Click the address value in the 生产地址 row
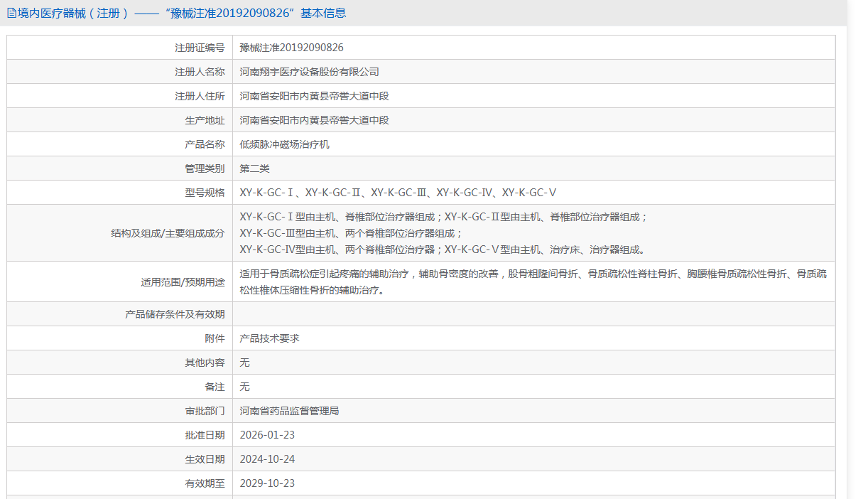The width and height of the screenshot is (868, 499). click(x=314, y=120)
